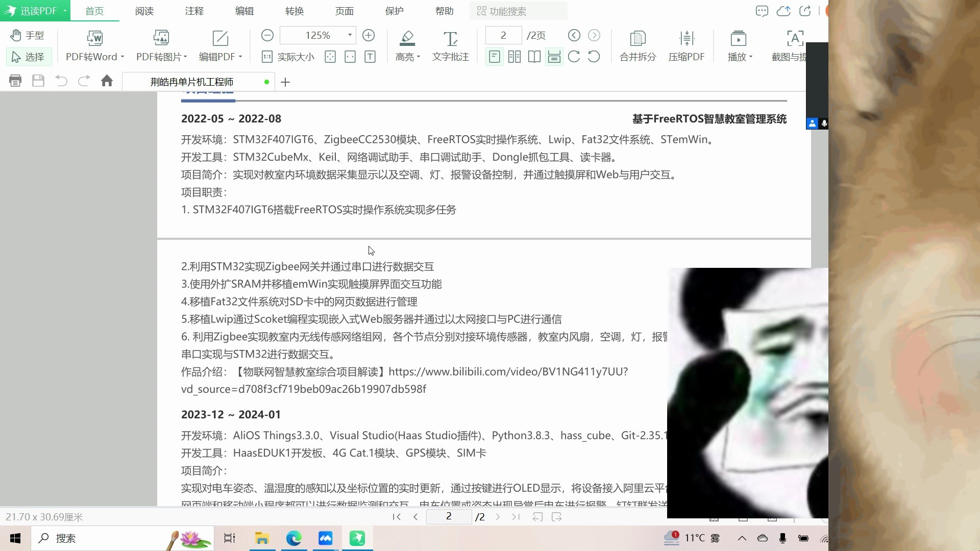Go to previous page in status bar
The width and height of the screenshot is (980, 551).
coord(415,517)
